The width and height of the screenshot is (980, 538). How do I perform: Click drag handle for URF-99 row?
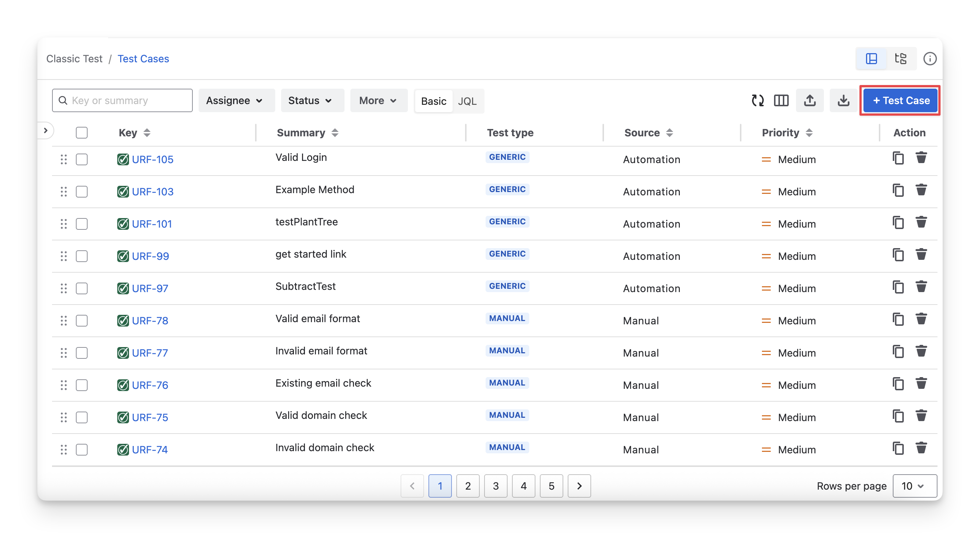point(63,256)
